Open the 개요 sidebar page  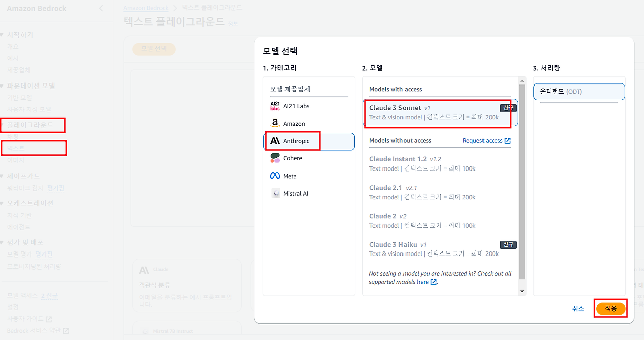pos(13,47)
